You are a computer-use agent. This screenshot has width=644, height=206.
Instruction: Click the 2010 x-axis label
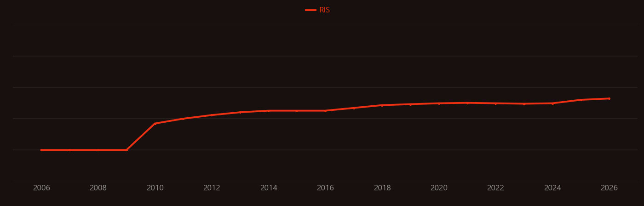(155, 188)
